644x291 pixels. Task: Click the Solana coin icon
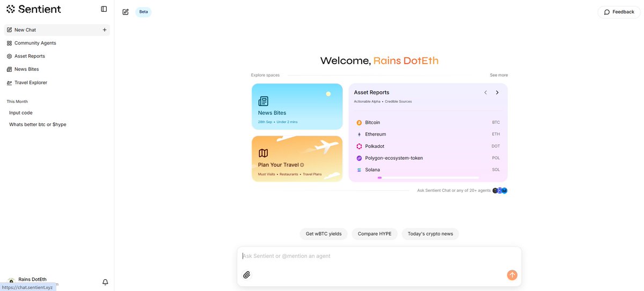359,170
